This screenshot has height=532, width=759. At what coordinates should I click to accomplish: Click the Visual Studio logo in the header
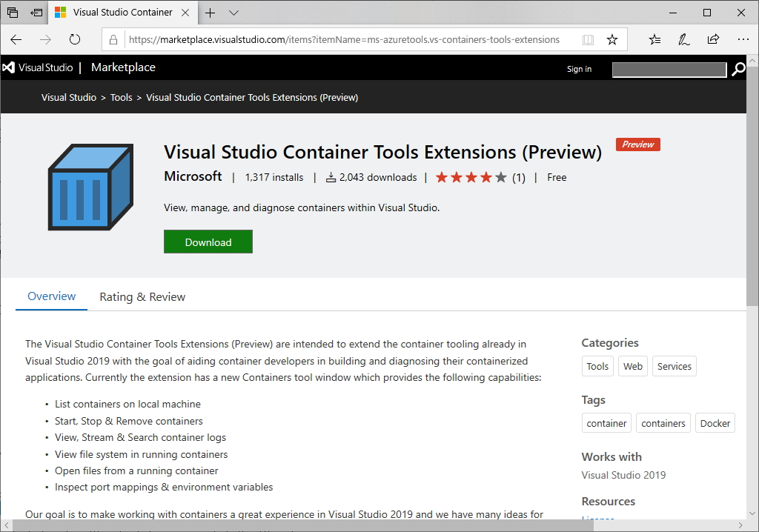tap(9, 67)
